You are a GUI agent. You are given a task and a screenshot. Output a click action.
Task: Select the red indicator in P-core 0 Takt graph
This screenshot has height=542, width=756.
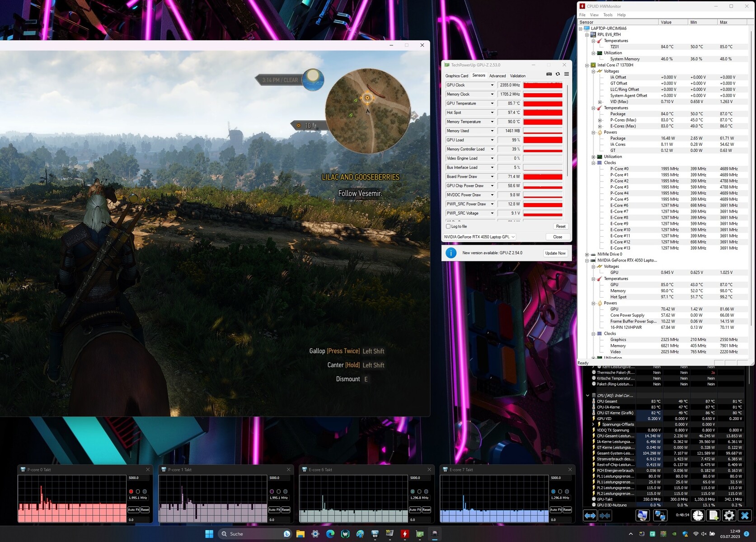pos(131,491)
